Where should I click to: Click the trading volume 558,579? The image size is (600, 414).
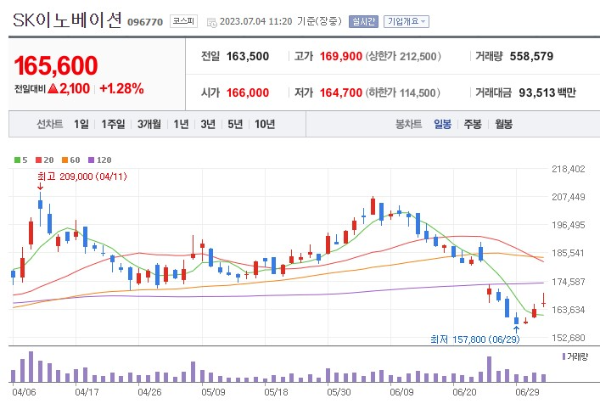(x=532, y=56)
